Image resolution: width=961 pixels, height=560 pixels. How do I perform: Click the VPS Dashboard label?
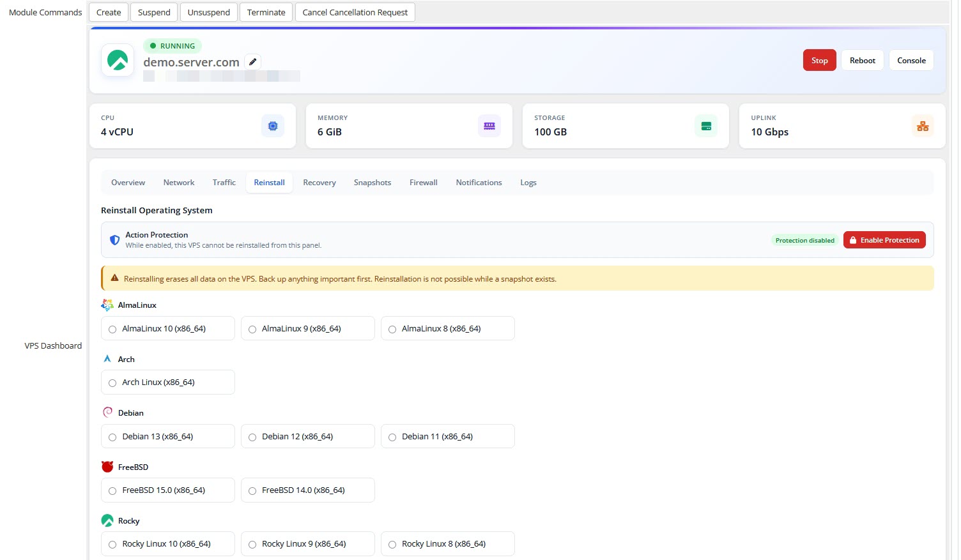tap(53, 345)
